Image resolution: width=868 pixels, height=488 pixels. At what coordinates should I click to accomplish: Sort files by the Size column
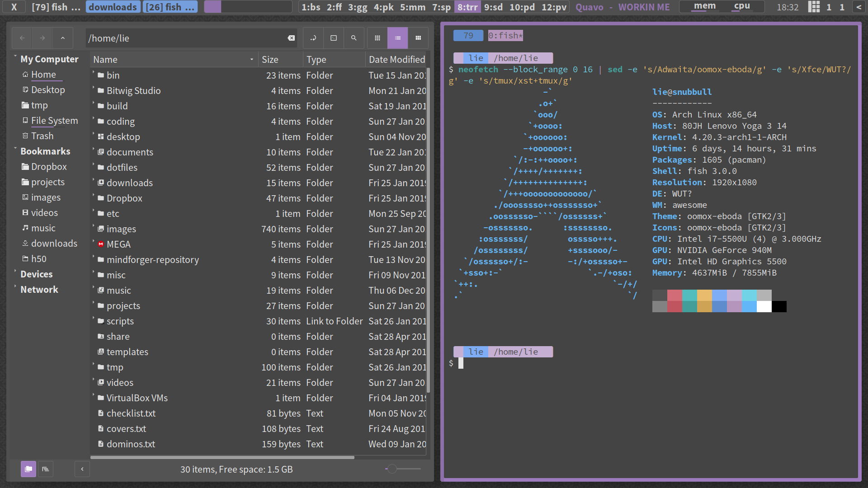[x=281, y=60]
